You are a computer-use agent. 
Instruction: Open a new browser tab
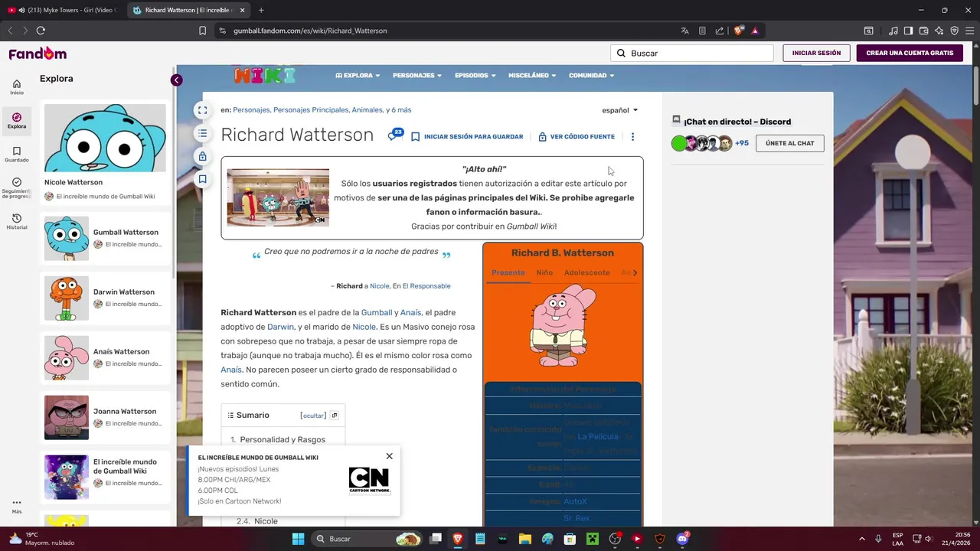pyautogui.click(x=261, y=10)
